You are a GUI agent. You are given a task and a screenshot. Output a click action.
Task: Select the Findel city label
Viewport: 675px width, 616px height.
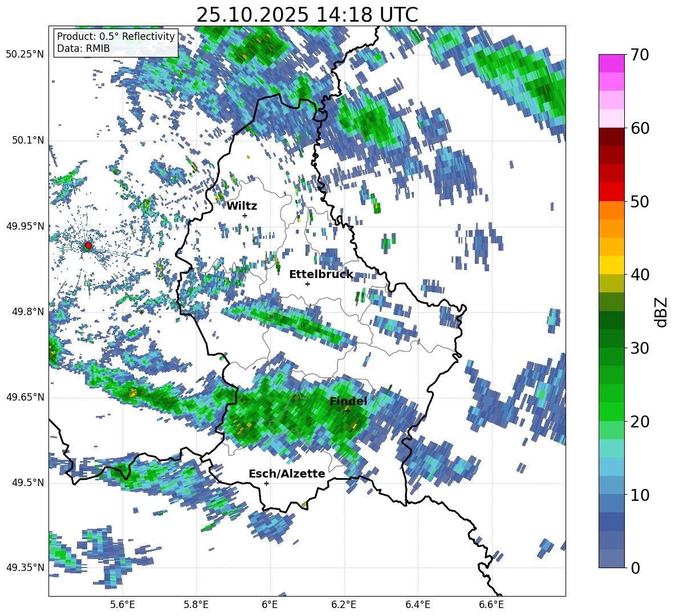[x=348, y=401]
